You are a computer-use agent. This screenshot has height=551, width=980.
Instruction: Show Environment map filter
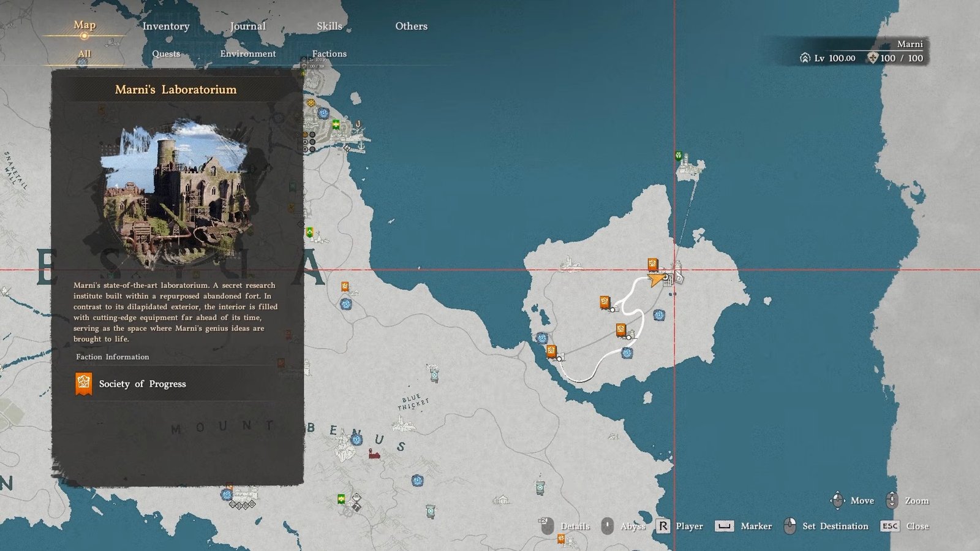point(247,54)
